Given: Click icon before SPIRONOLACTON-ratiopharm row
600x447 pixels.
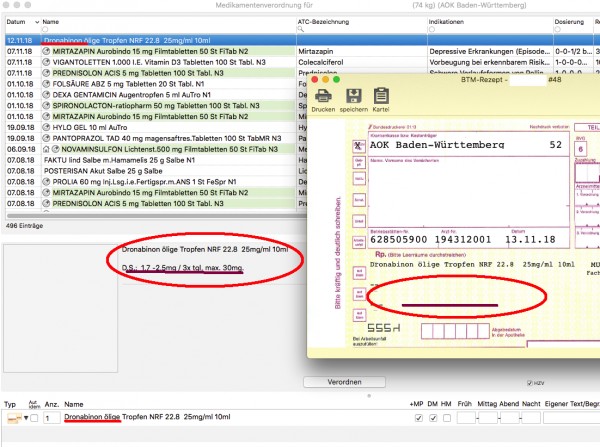Looking at the screenshot, I should click(x=46, y=106).
